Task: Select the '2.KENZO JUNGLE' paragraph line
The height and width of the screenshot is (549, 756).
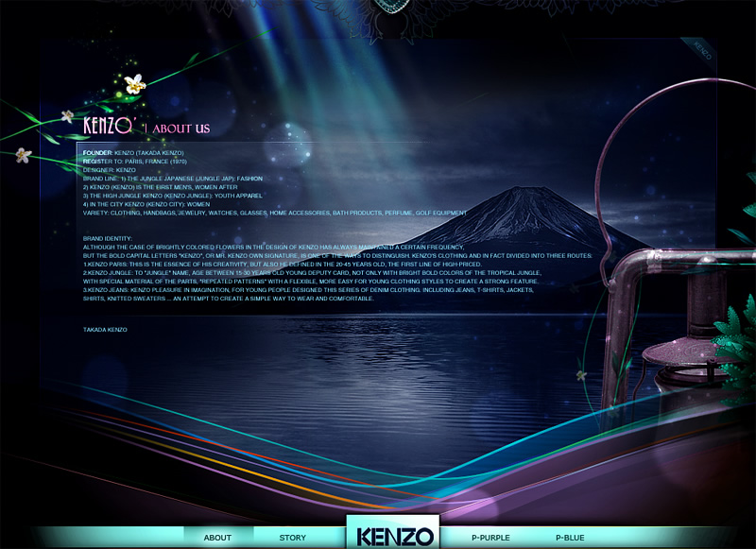Action: pos(312,273)
